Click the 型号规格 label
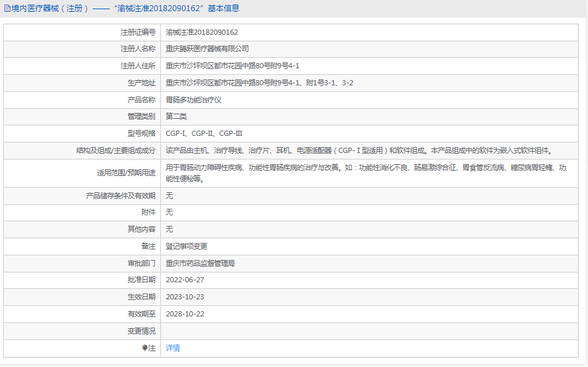 tap(141, 133)
